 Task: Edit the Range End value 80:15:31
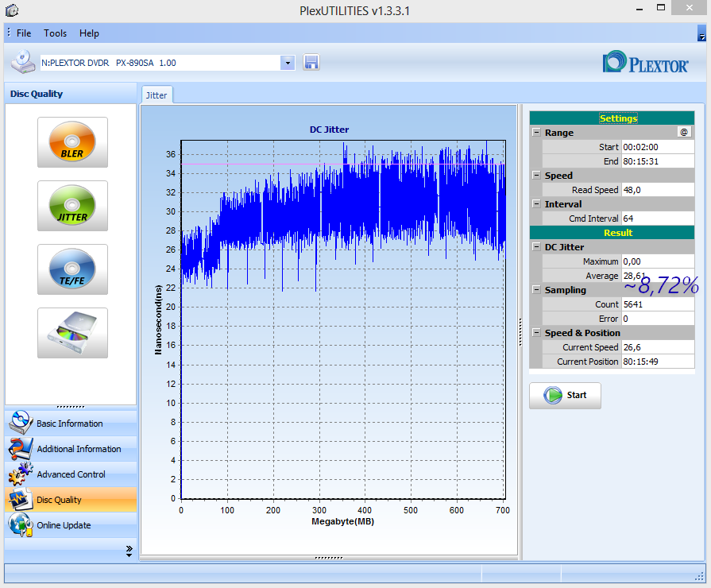pos(658,161)
